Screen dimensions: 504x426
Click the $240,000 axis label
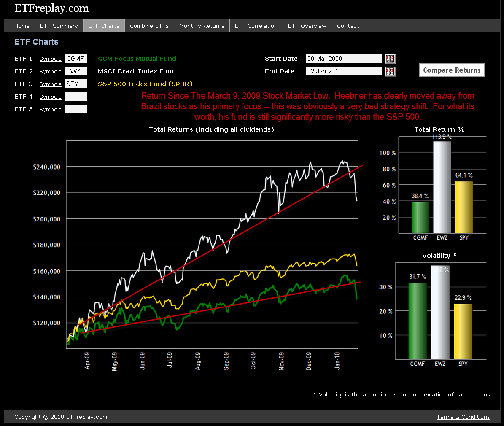click(x=47, y=167)
